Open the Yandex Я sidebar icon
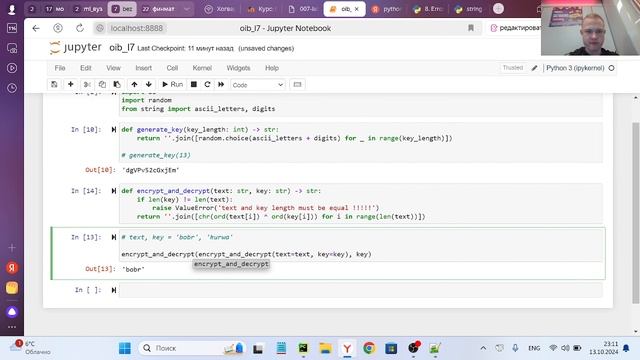 point(12,268)
